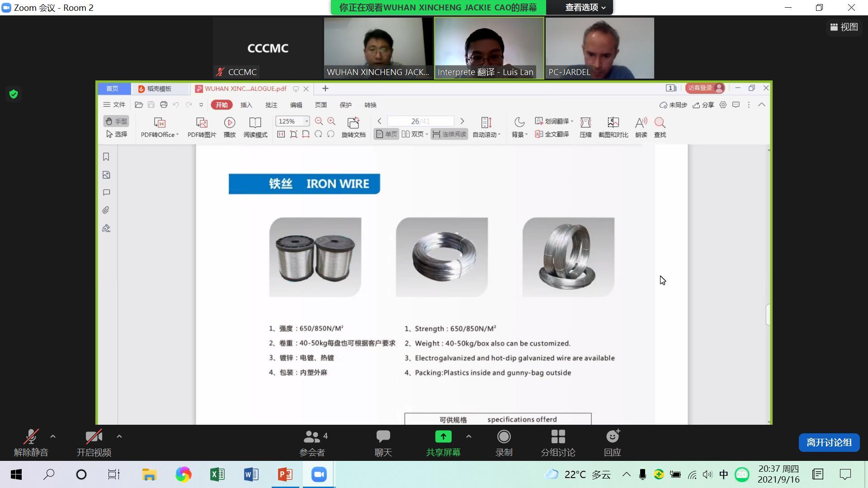This screenshot has width=868, height=488.
Task: Go to next page arrow
Action: pos(462,121)
